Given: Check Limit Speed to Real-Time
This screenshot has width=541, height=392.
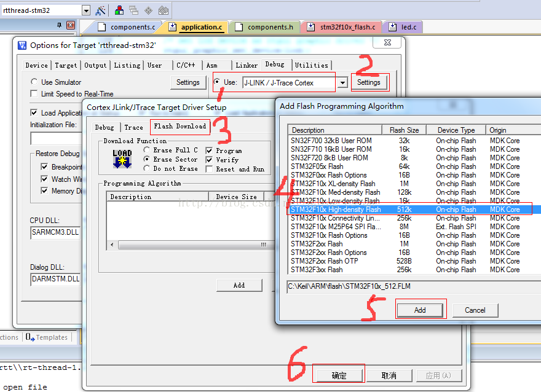Looking at the screenshot, I should [x=34, y=93].
